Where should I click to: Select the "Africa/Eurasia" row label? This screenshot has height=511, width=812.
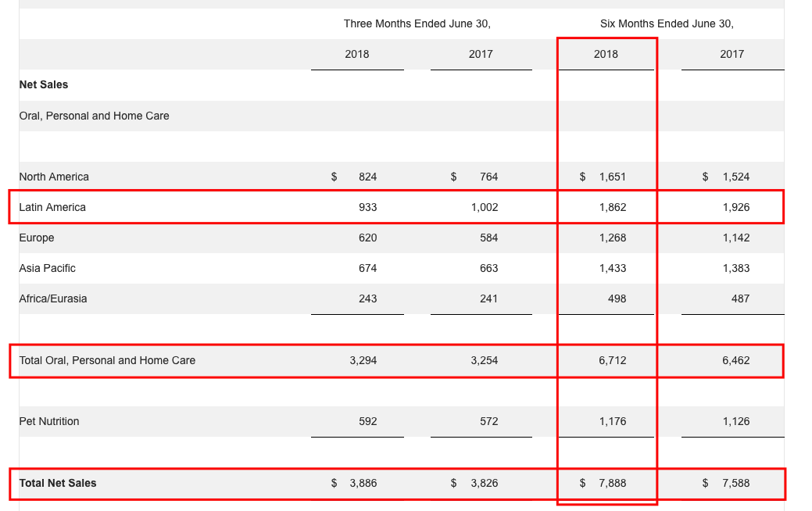click(x=53, y=298)
